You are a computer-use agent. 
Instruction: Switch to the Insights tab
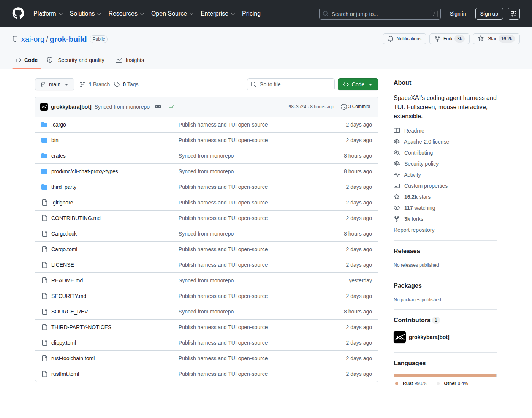(130, 60)
